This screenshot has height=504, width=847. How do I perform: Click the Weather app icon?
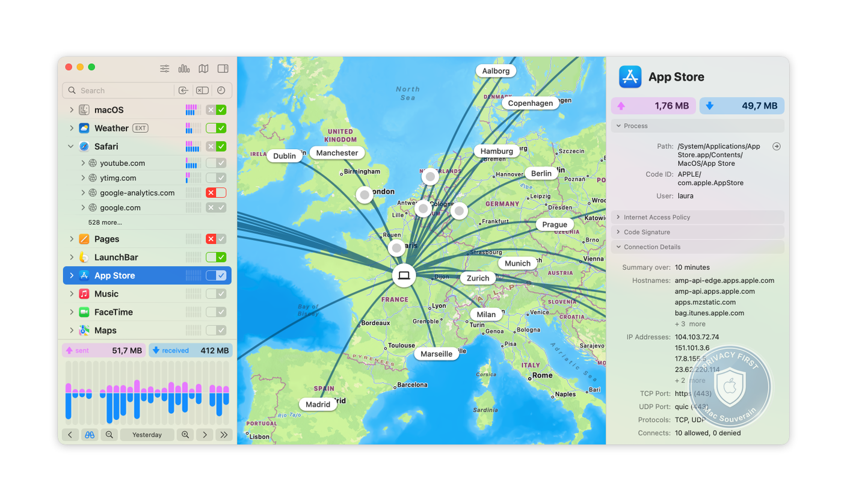coord(84,128)
